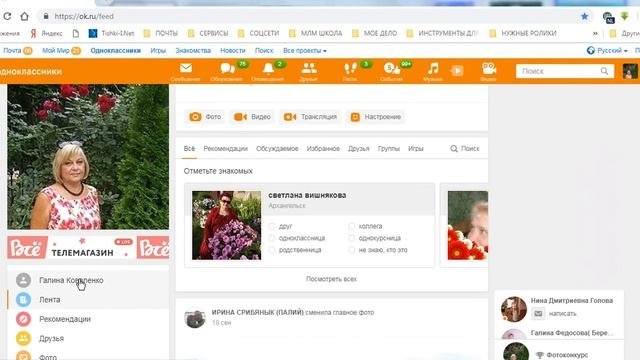640x360 pixels.
Task: Switch to Обсуждаемое feed tab
Action: (x=277, y=149)
